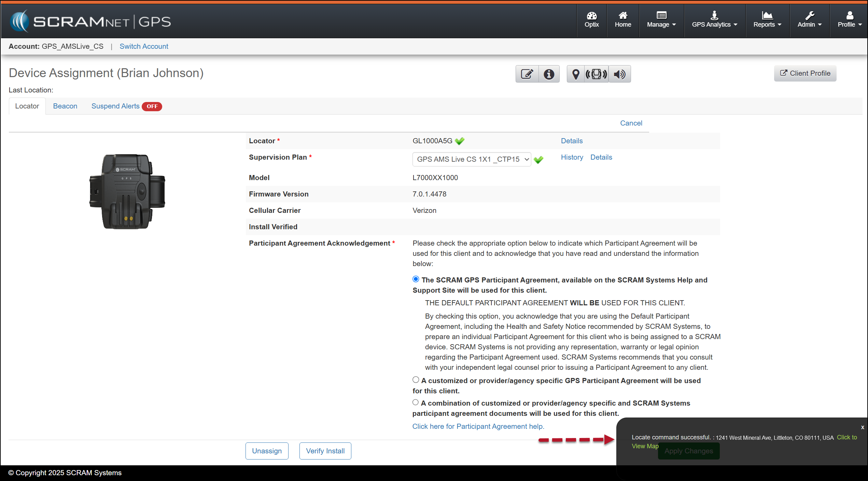This screenshot has width=868, height=481.
Task: Expand the Manage menu
Action: pos(661,20)
